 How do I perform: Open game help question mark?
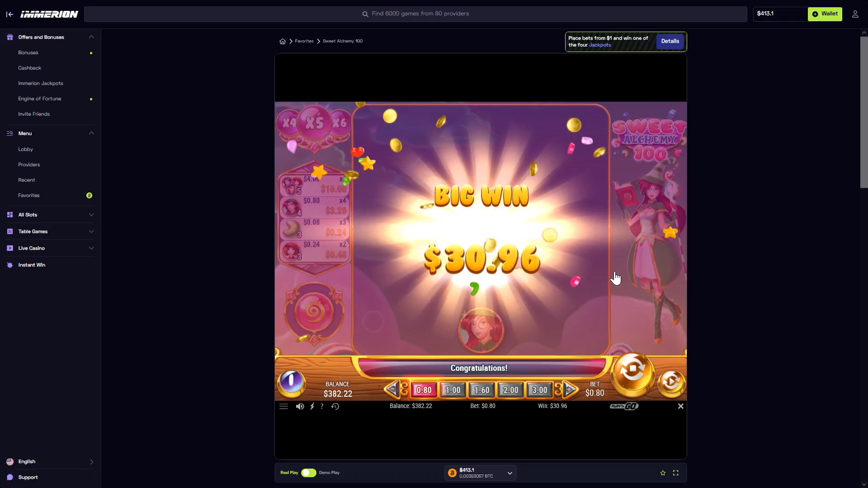coord(322,406)
